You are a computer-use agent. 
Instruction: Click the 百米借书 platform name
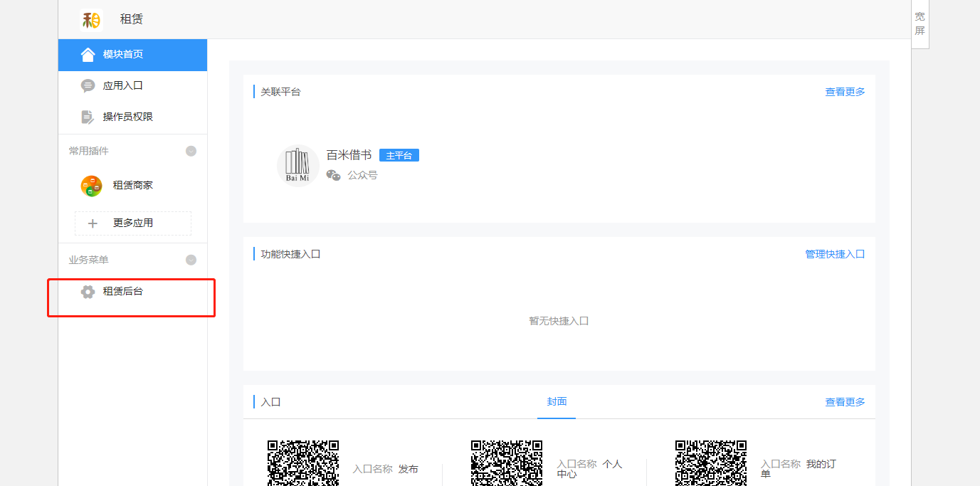(x=349, y=155)
